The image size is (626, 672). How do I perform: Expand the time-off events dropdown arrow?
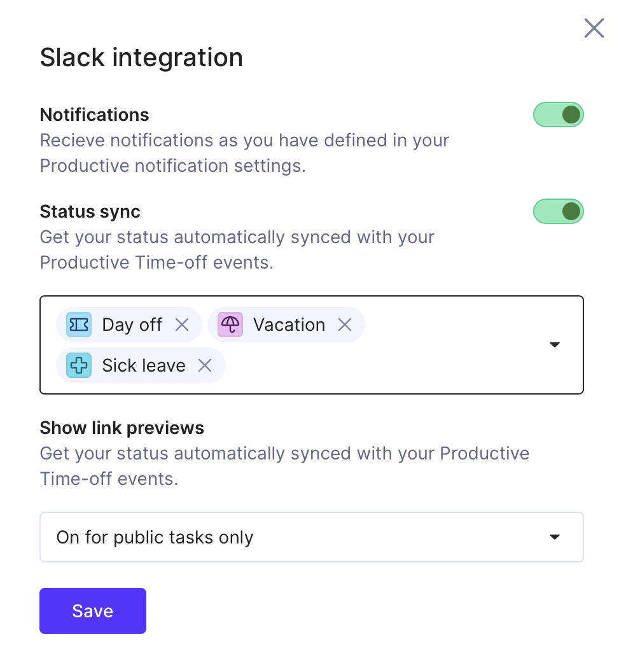(555, 345)
